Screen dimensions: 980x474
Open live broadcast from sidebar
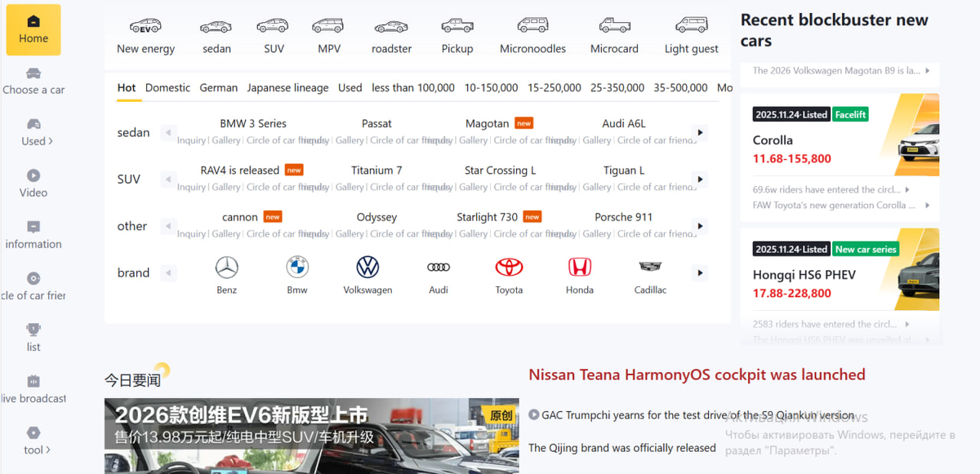33,389
